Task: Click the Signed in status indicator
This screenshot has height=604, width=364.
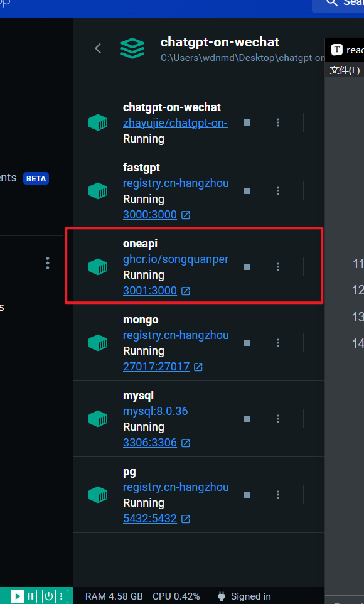Action: (244, 596)
